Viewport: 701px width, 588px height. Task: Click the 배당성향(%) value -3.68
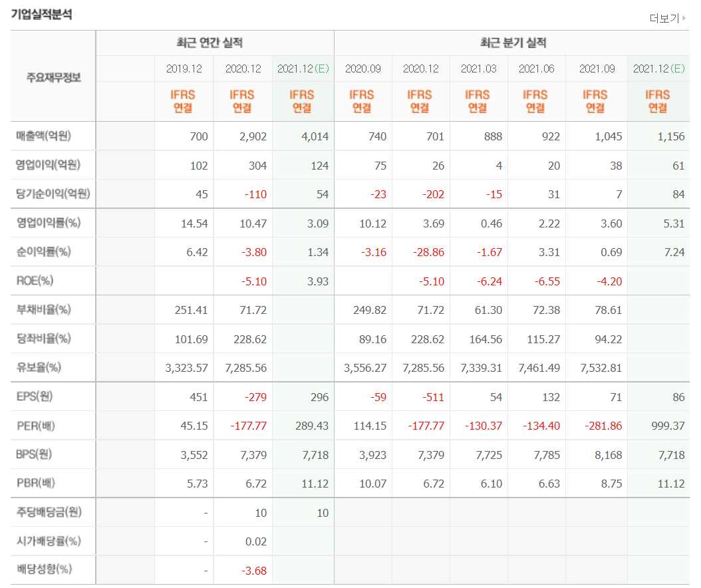(x=253, y=570)
